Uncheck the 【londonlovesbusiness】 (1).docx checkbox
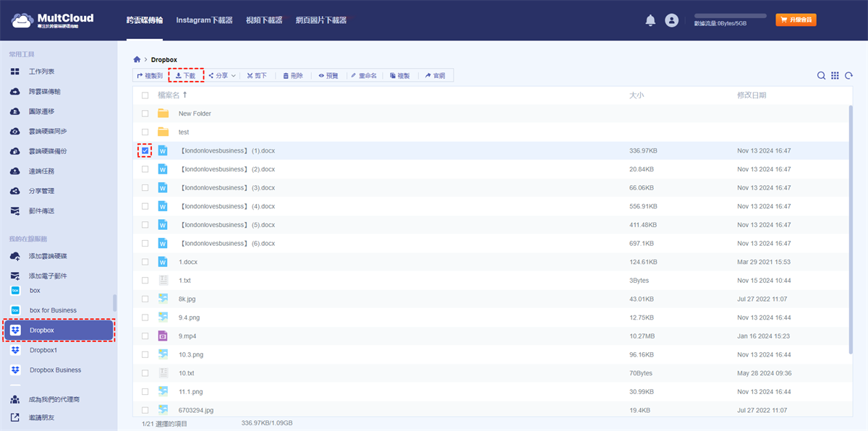 pyautogui.click(x=145, y=150)
